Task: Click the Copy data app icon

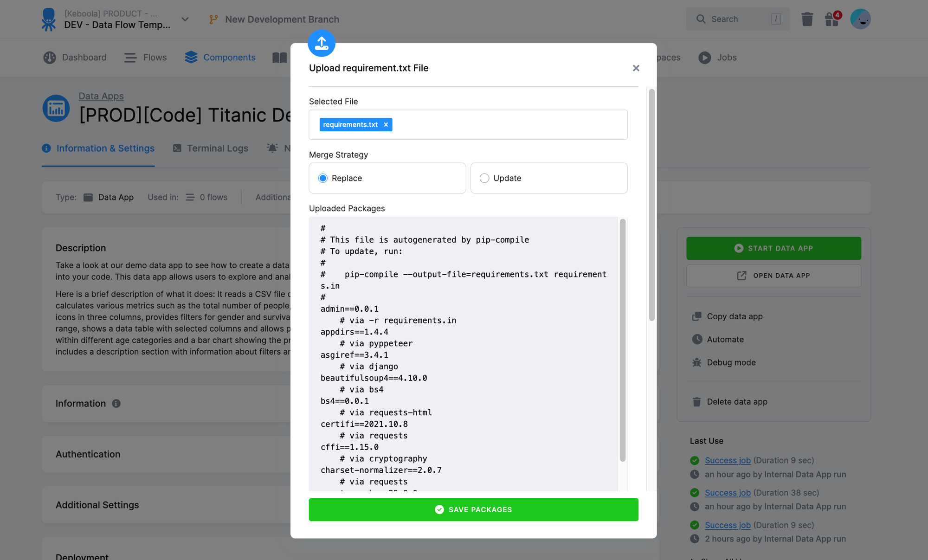Action: point(697,316)
